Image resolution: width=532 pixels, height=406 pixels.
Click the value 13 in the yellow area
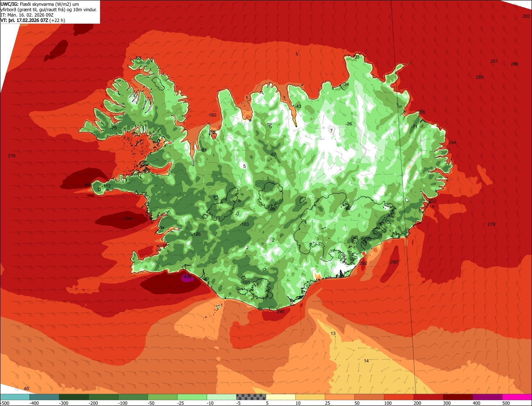333,333
